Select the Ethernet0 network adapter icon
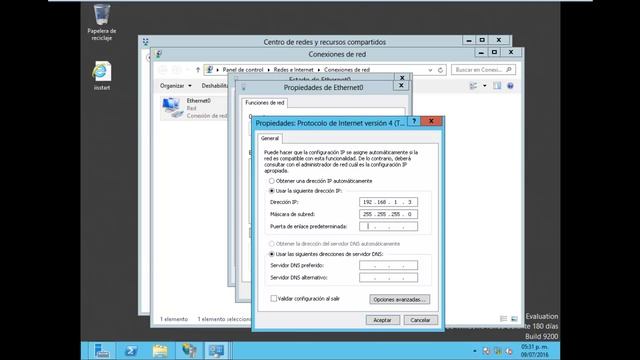The height and width of the screenshot is (360, 640). 172,108
